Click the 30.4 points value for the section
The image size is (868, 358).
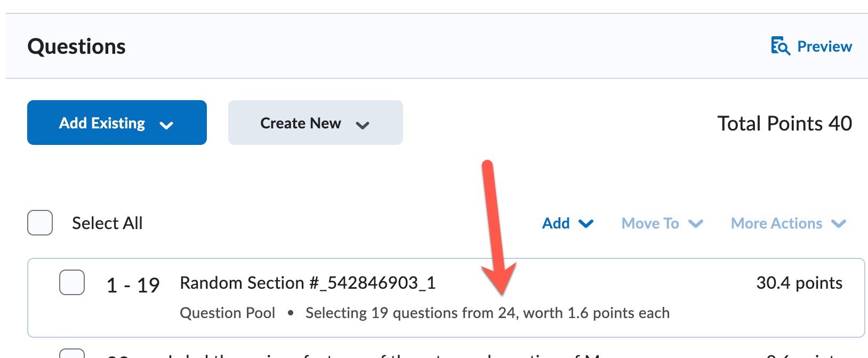(x=799, y=283)
